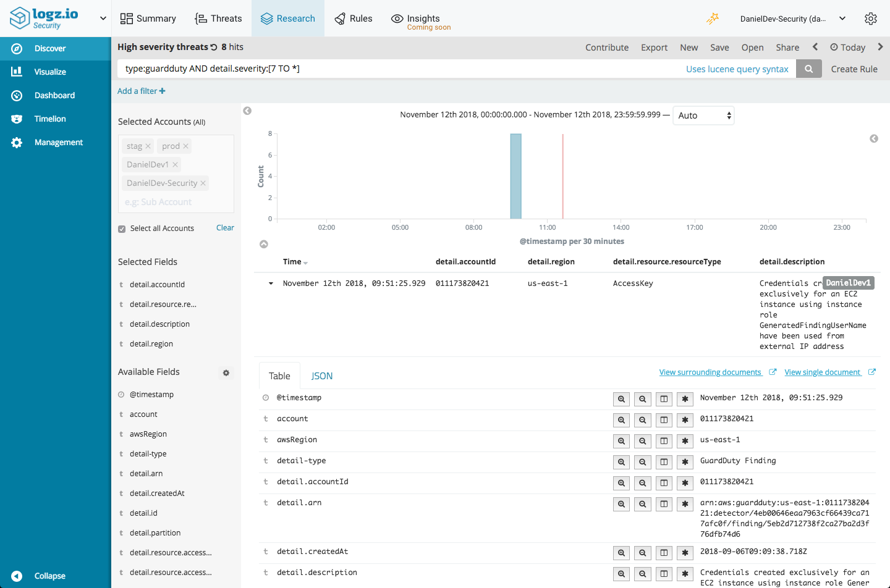Click Create Rule button
This screenshot has width=890, height=588.
coord(854,69)
